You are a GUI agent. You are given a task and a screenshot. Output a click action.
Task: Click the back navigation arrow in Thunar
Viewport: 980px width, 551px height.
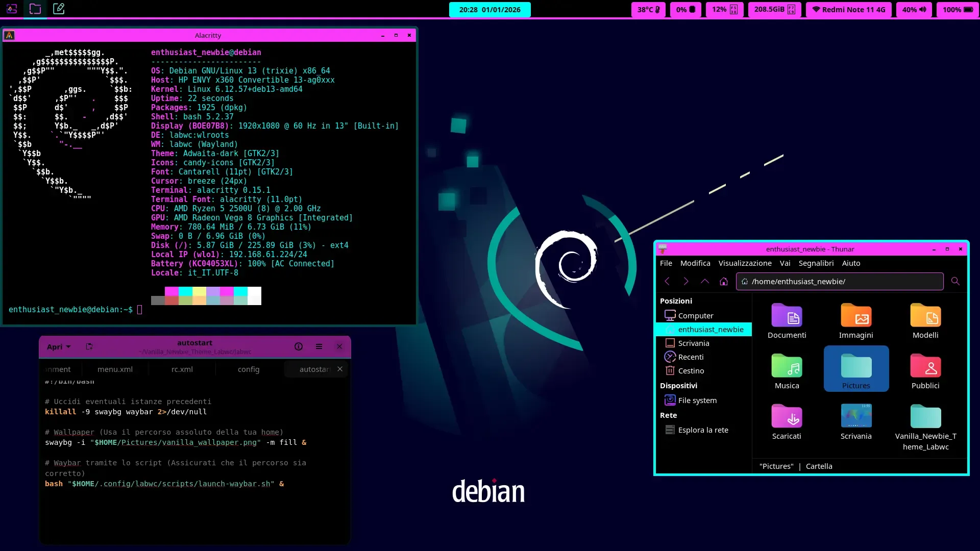click(668, 281)
